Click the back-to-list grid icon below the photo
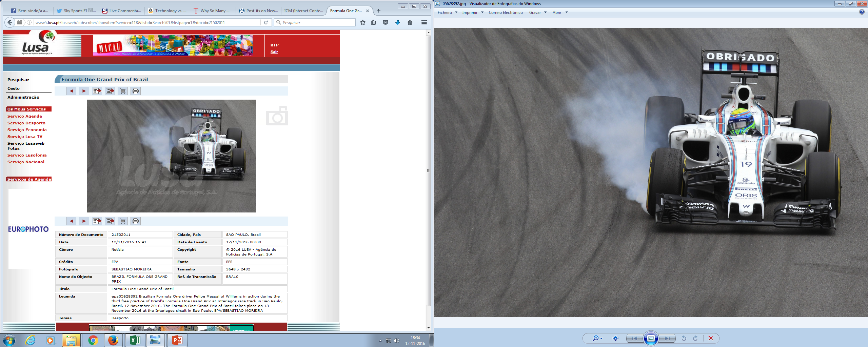Viewport: 868px width, 347px height. 97,221
